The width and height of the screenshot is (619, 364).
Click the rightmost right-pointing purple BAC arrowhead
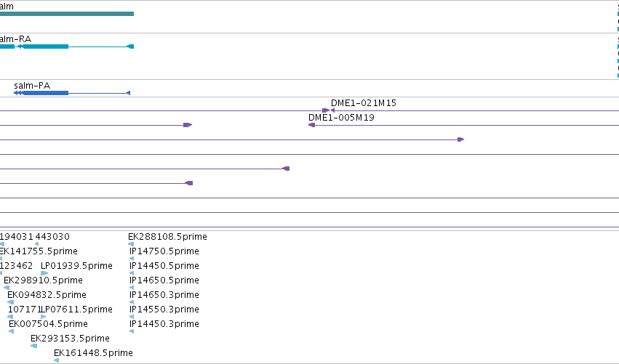[460, 139]
